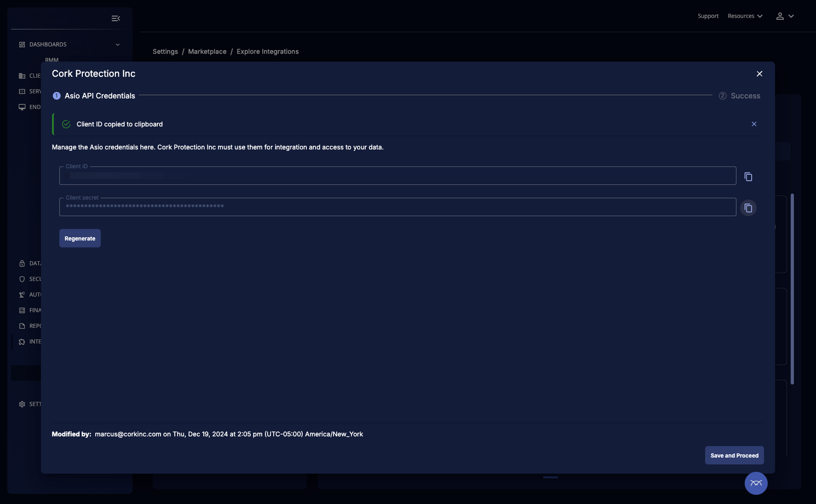Collapse the sidebar using the menu icon
Screen dimensions: 816x504
116,18
